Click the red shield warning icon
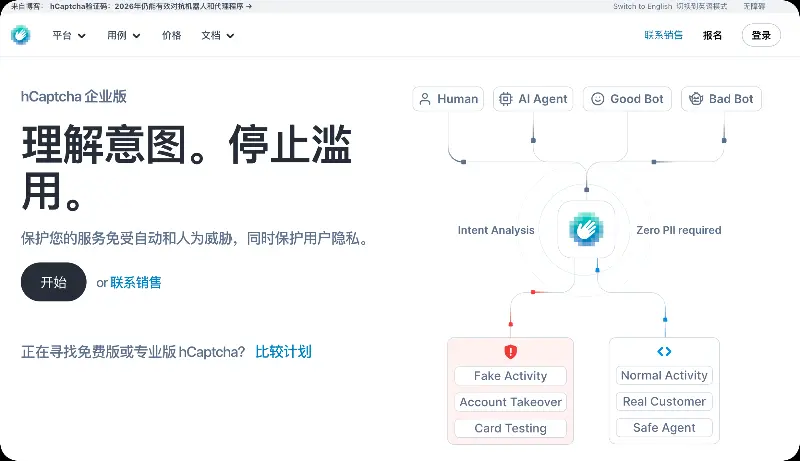Image resolution: width=800 pixels, height=461 pixels. click(x=511, y=351)
